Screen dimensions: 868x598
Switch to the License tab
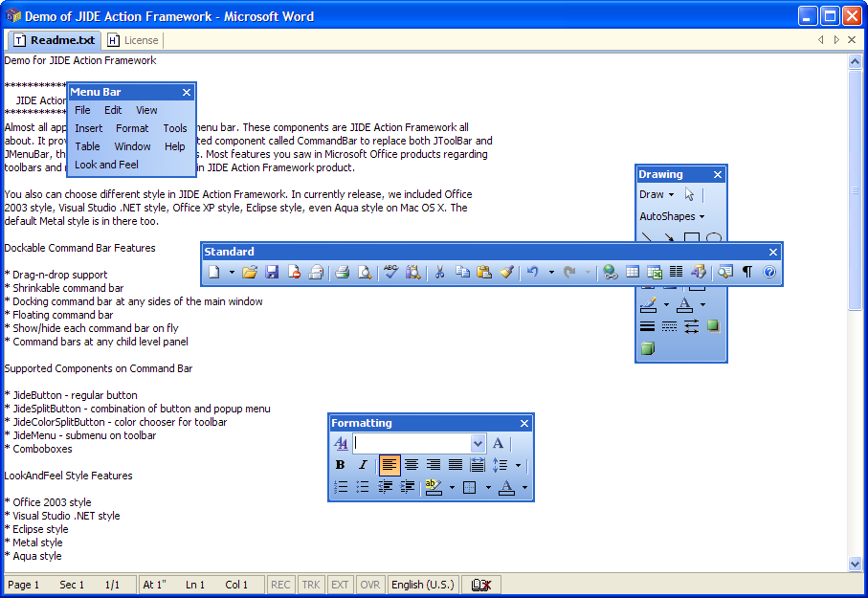click(x=133, y=40)
